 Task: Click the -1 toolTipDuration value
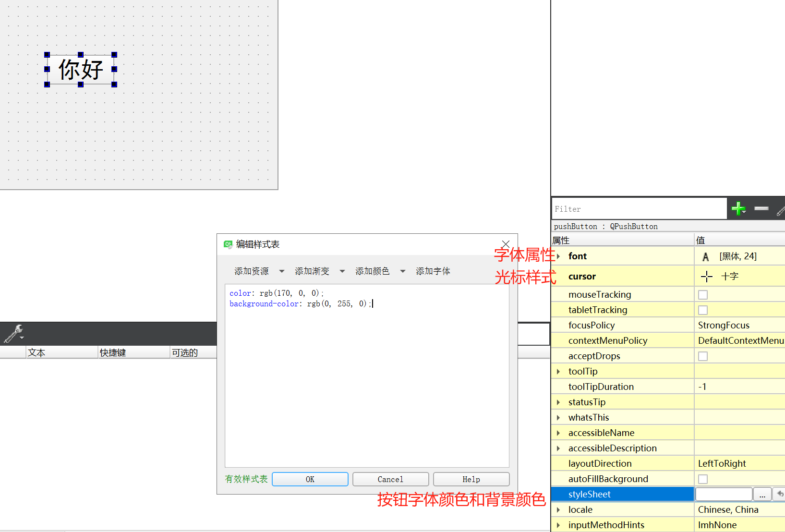pyautogui.click(x=702, y=387)
